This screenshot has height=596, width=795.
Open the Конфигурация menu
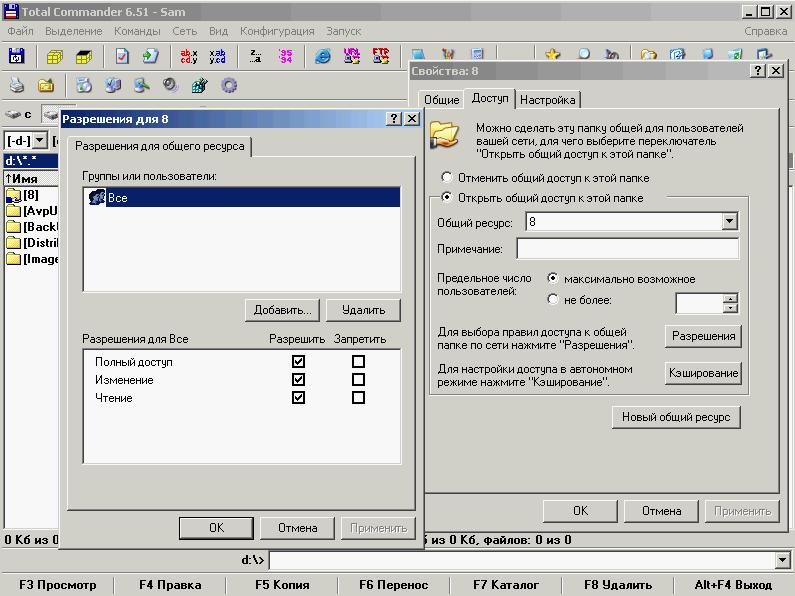[x=277, y=31]
